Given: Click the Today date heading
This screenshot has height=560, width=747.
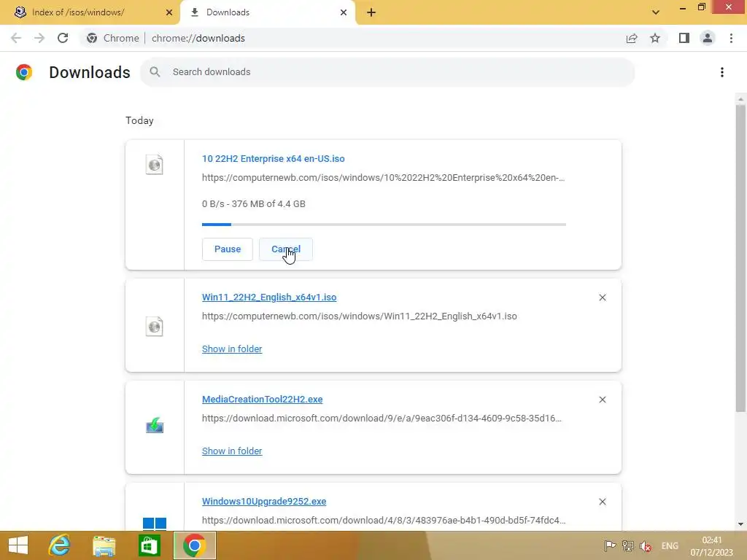Looking at the screenshot, I should [x=139, y=120].
